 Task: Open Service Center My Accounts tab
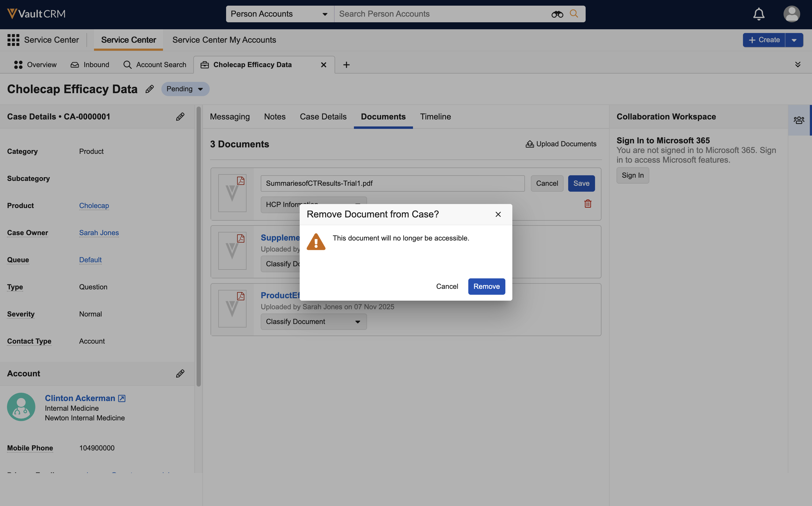[224, 40]
